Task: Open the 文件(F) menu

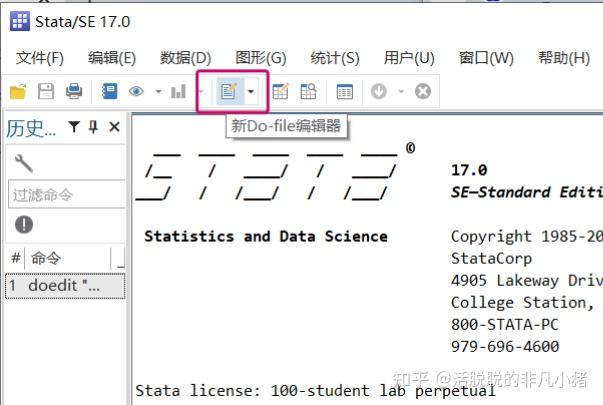Action: (40, 58)
